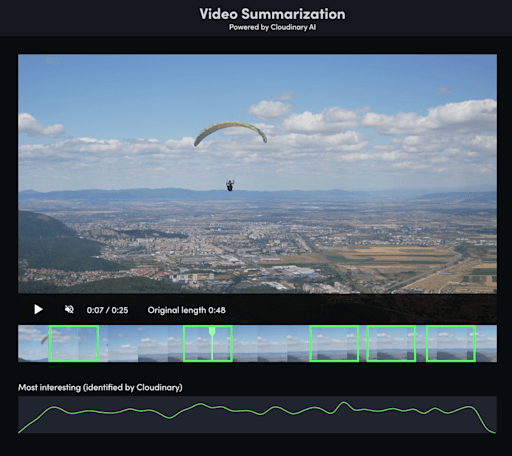
Task: Click the interest graph's tallest peak
Action: coord(343,403)
